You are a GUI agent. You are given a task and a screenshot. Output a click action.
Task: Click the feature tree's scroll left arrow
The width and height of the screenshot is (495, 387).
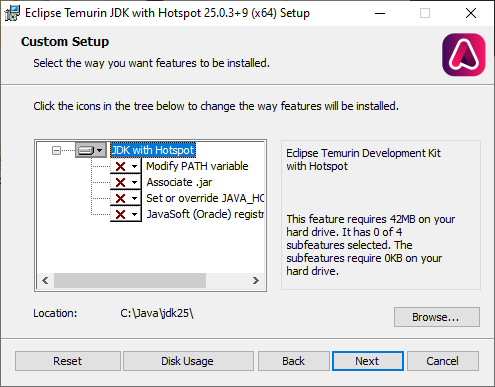click(x=45, y=281)
